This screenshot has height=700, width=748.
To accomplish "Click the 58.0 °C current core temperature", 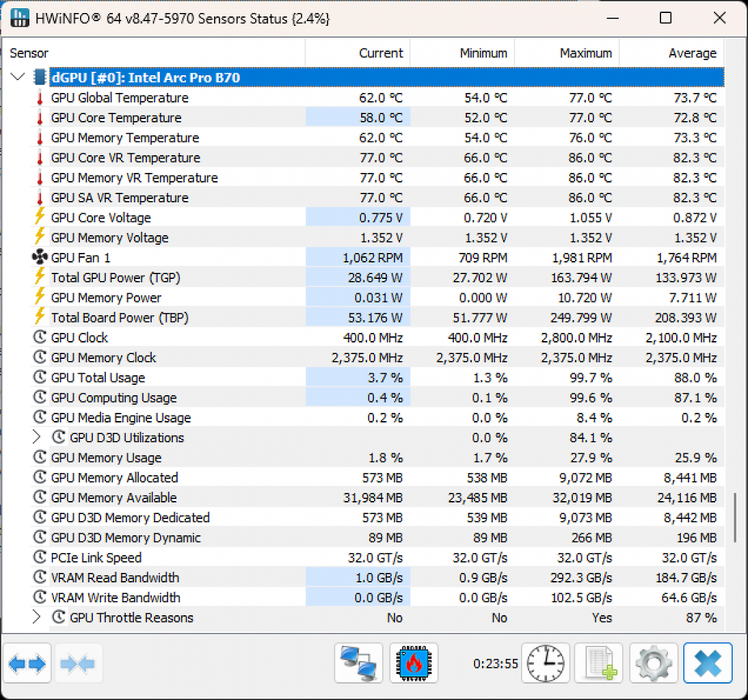I will (381, 118).
